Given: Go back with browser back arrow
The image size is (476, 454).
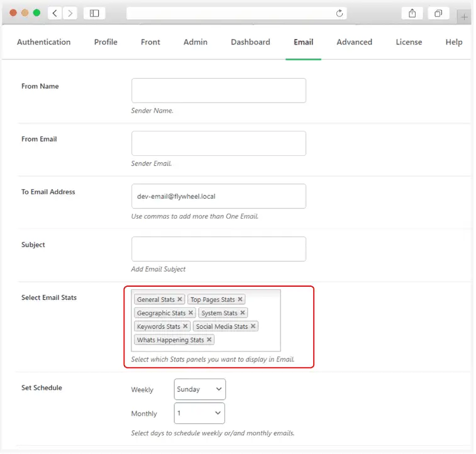Looking at the screenshot, I should 55,13.
